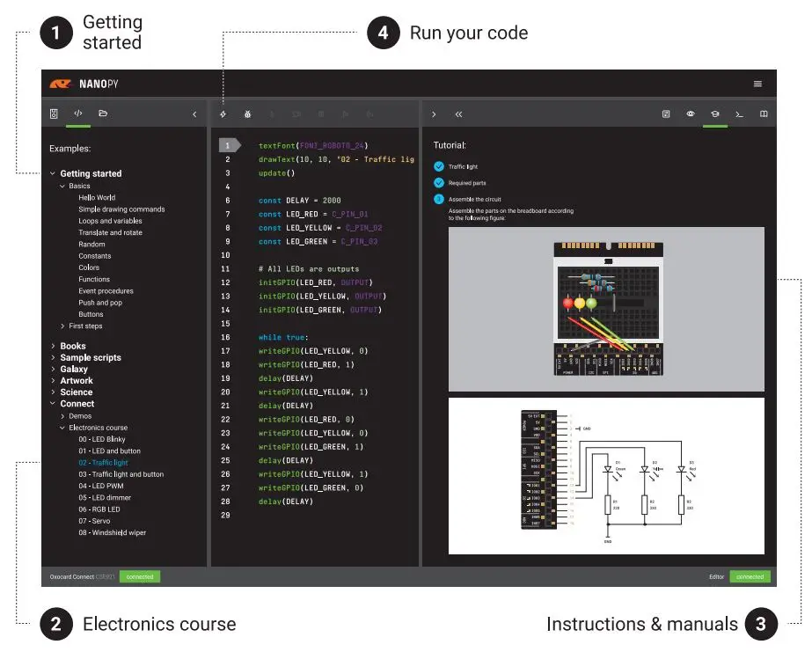The width and height of the screenshot is (812, 652).
Task: Collapse the examples panel with the left chevron
Action: [x=194, y=114]
